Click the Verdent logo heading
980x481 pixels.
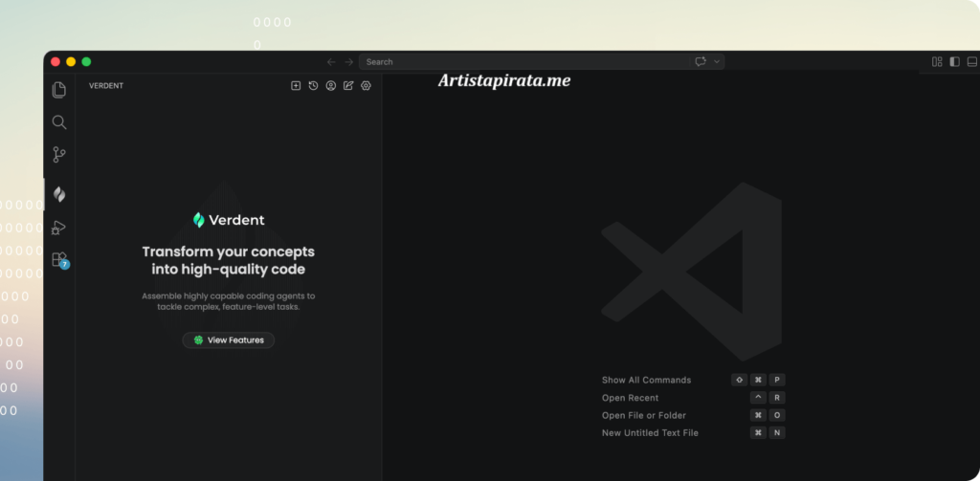228,220
